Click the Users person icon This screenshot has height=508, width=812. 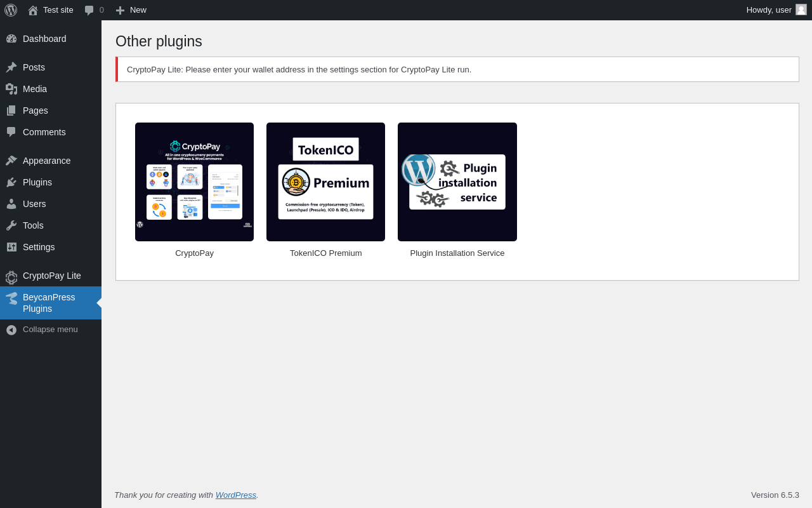(x=11, y=204)
